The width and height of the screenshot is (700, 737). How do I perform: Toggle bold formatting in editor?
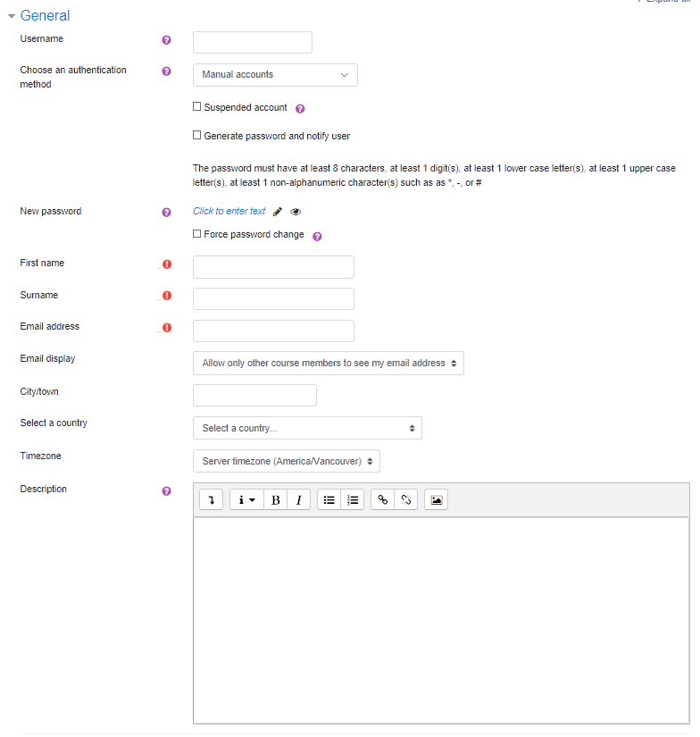pyautogui.click(x=276, y=499)
